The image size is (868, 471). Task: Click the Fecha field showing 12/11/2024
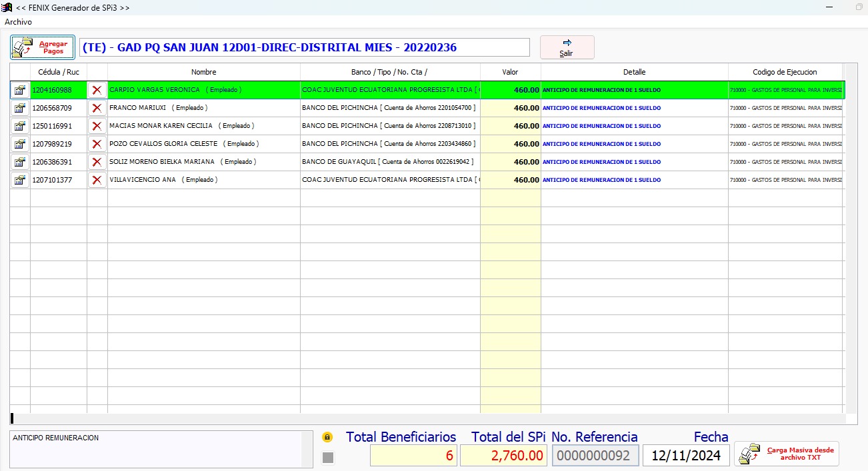click(686, 456)
